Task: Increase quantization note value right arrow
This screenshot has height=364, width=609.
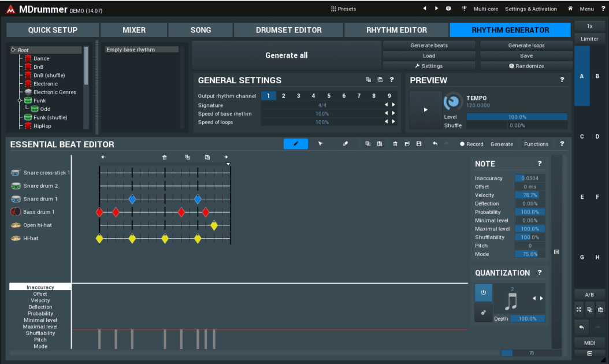Action: 541,298
